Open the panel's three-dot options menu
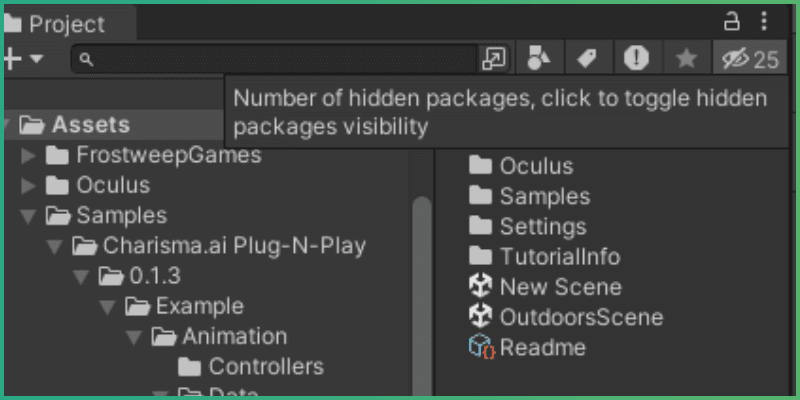 pos(765,21)
